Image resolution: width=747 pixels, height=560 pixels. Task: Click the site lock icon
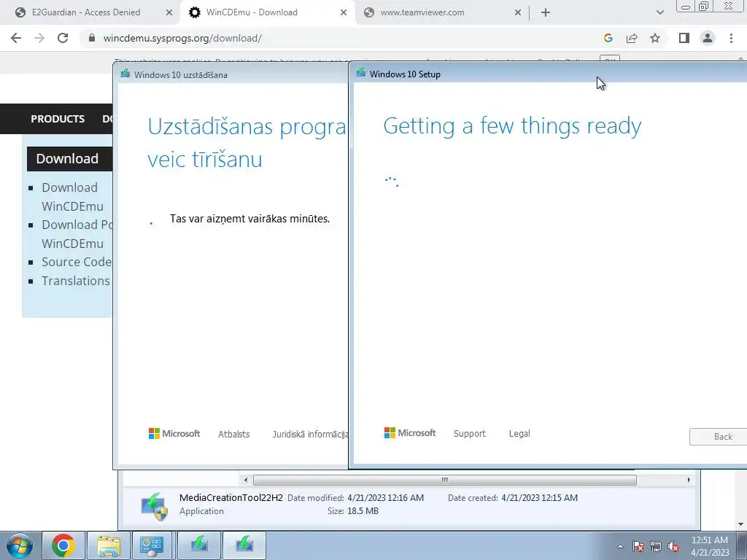tap(92, 38)
